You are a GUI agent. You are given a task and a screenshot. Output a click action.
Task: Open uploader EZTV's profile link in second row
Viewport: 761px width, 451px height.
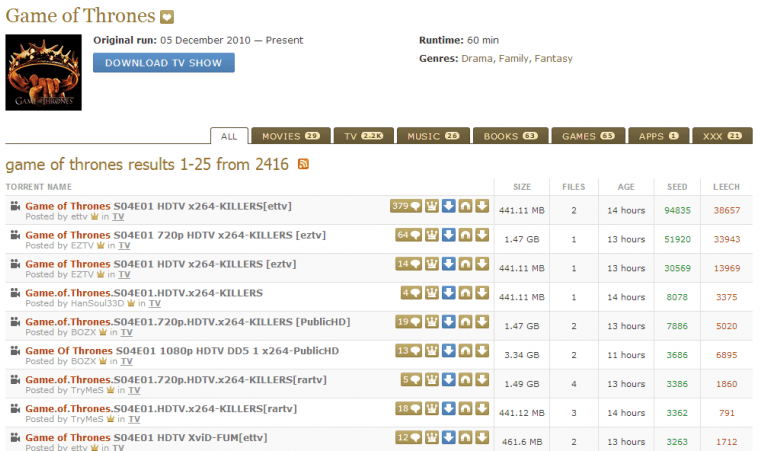point(82,245)
